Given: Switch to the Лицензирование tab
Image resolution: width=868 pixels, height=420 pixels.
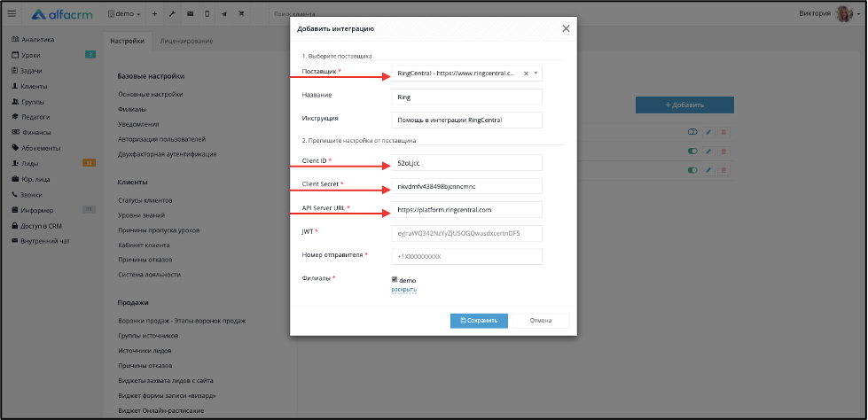Looking at the screenshot, I should (186, 41).
